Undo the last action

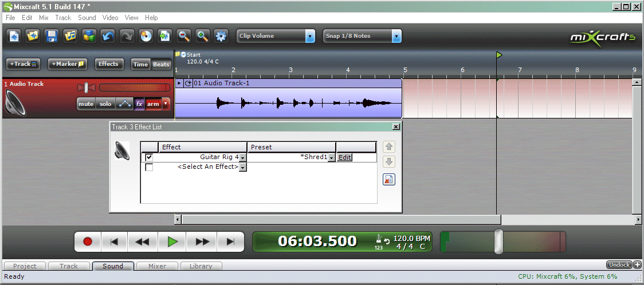108,36
